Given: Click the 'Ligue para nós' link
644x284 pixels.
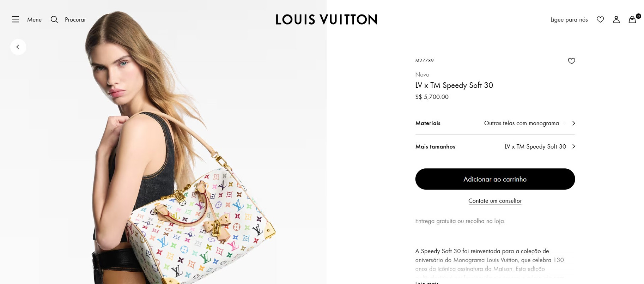Looking at the screenshot, I should (569, 20).
